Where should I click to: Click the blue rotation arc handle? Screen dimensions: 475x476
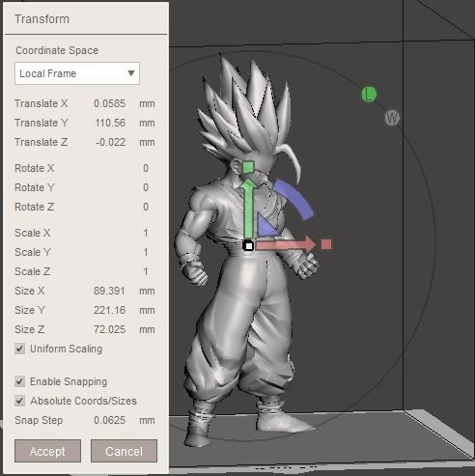pos(294,199)
